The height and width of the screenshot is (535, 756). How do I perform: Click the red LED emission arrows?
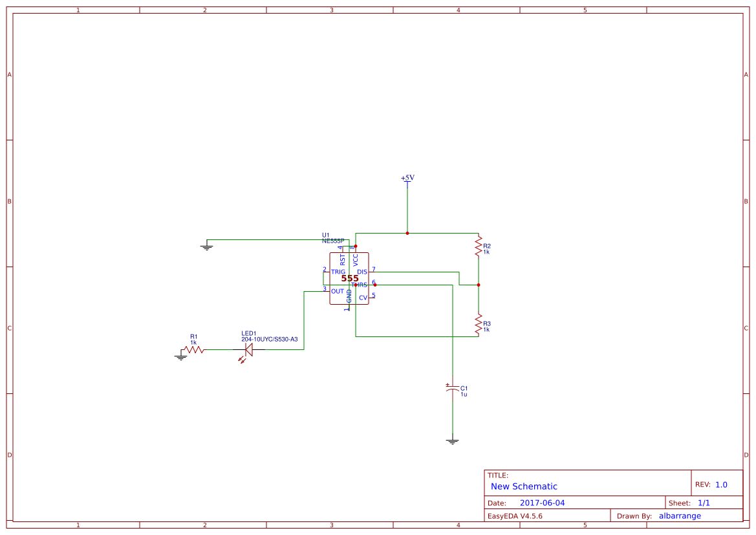pyautogui.click(x=242, y=358)
